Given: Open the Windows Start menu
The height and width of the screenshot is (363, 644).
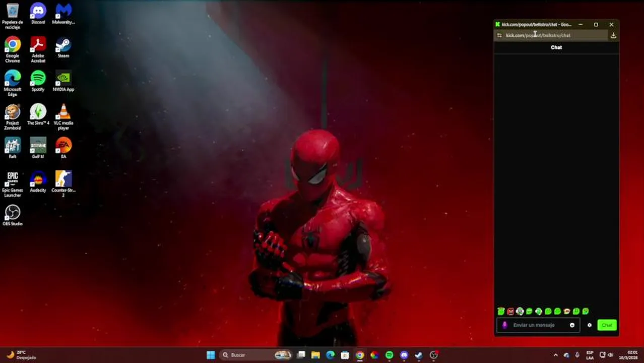Looking at the screenshot, I should click(x=211, y=355).
